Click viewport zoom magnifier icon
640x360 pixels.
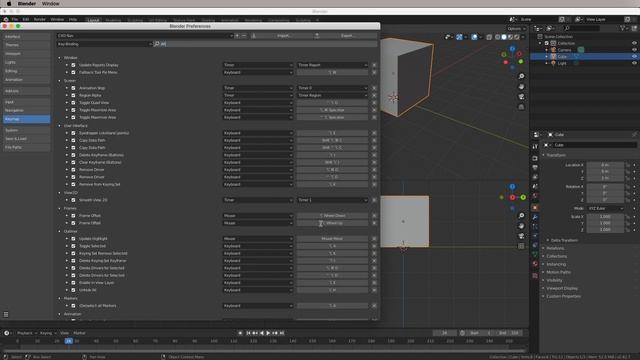[x=521, y=76]
